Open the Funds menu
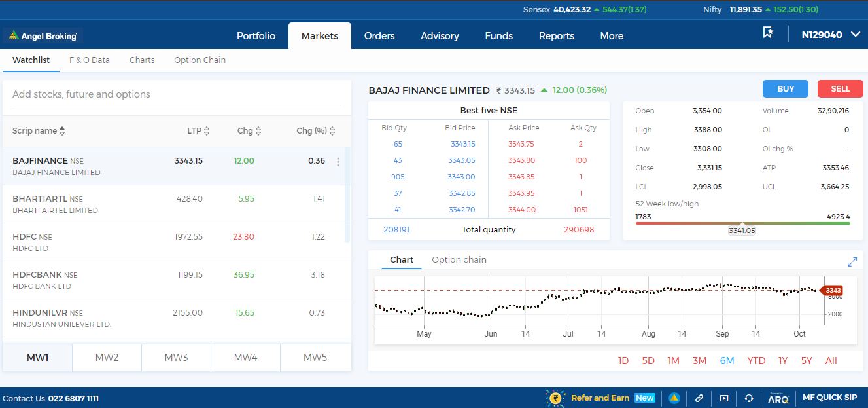 pyautogui.click(x=498, y=36)
